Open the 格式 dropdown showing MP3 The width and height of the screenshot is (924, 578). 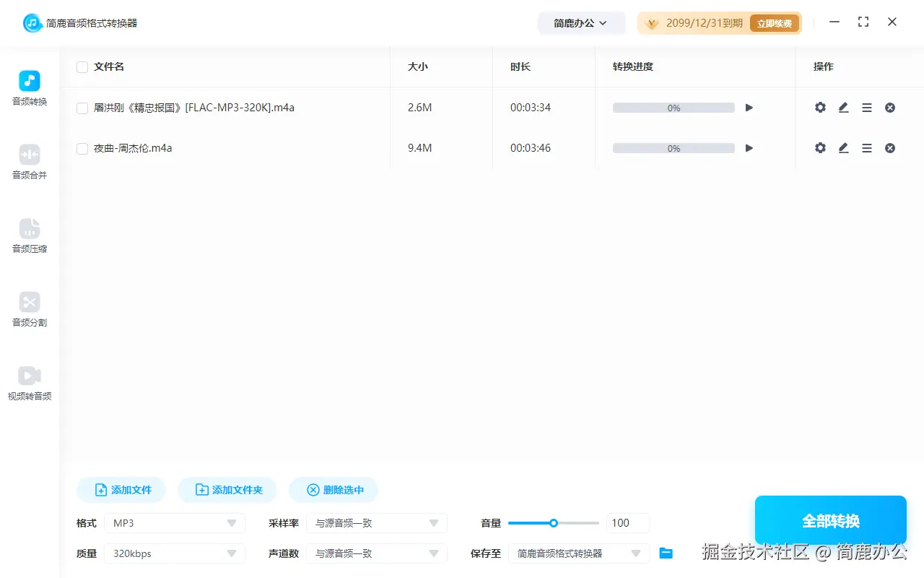tap(174, 522)
